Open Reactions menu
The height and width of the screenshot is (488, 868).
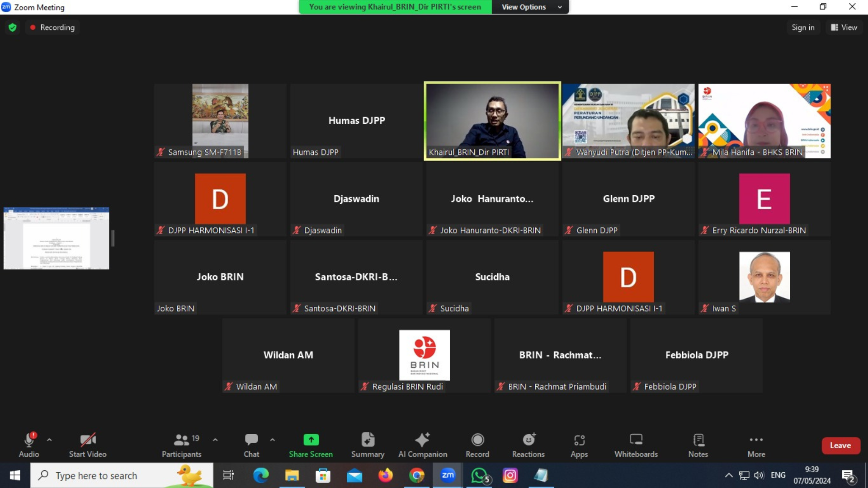528,445
